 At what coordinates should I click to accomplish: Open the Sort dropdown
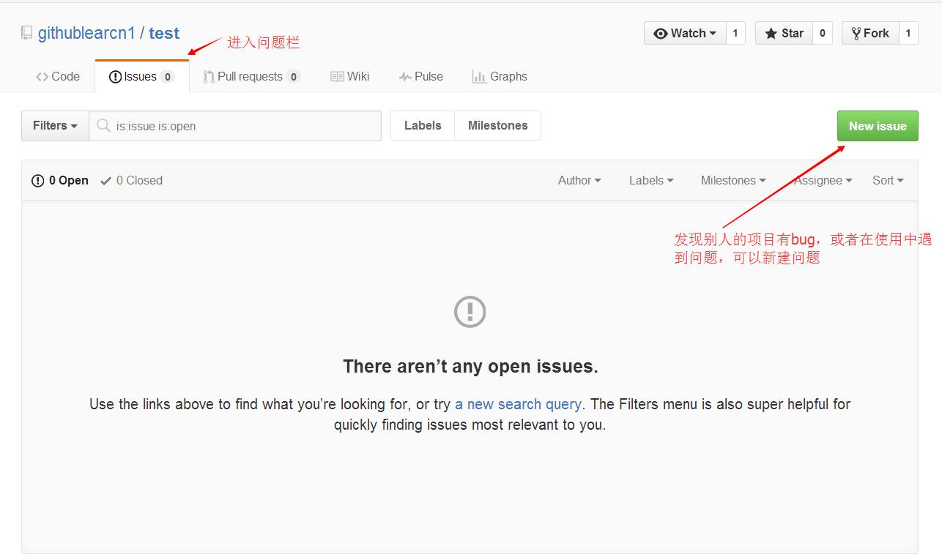click(886, 180)
